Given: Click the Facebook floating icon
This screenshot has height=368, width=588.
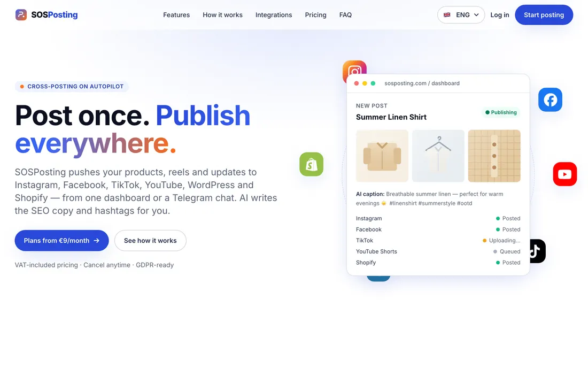Looking at the screenshot, I should [550, 100].
